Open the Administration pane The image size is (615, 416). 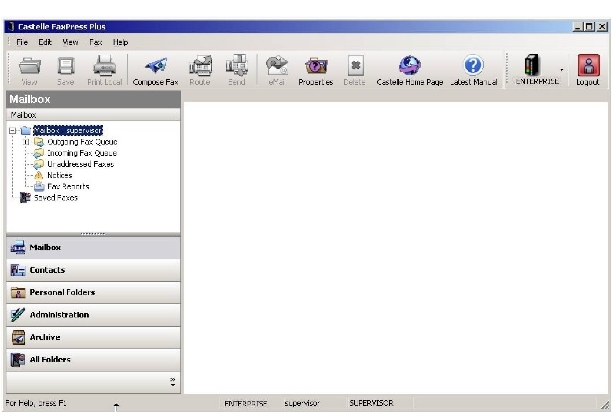(x=93, y=315)
